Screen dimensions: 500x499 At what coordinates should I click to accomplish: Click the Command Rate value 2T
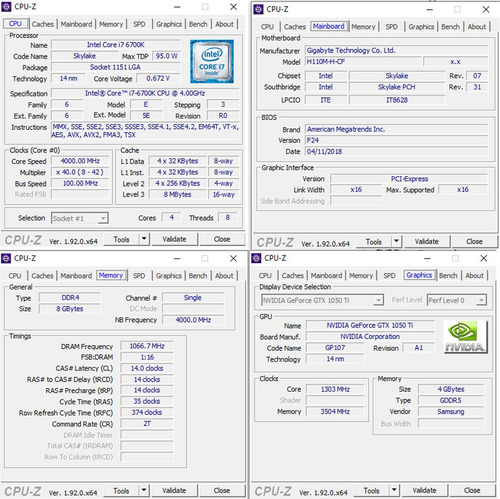(x=147, y=424)
